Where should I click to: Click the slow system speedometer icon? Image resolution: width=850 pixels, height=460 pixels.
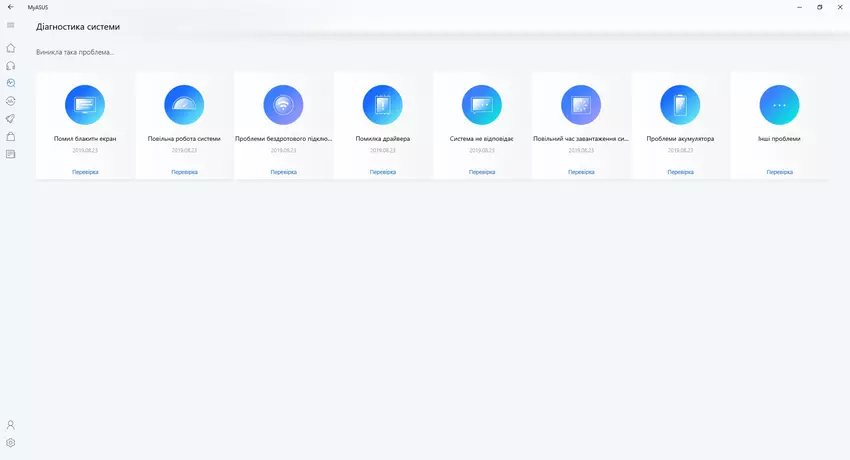[184, 104]
